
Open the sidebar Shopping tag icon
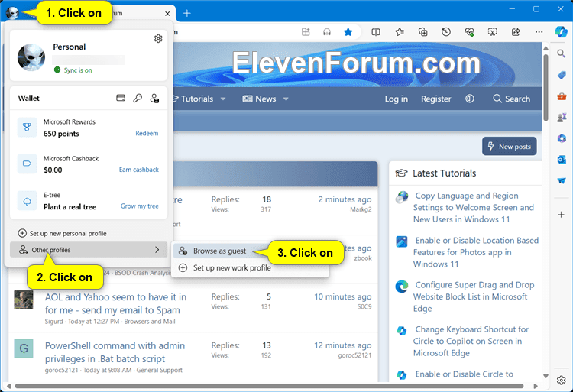562,75
